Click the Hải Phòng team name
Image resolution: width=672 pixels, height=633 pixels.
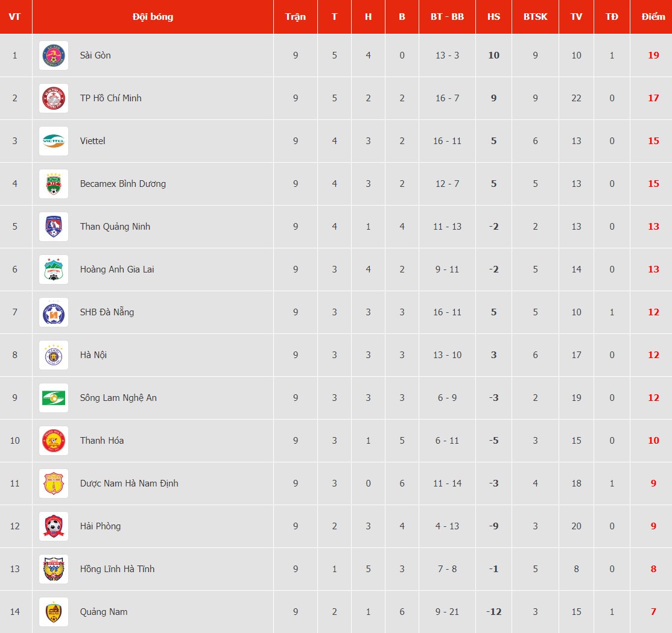tap(100, 526)
